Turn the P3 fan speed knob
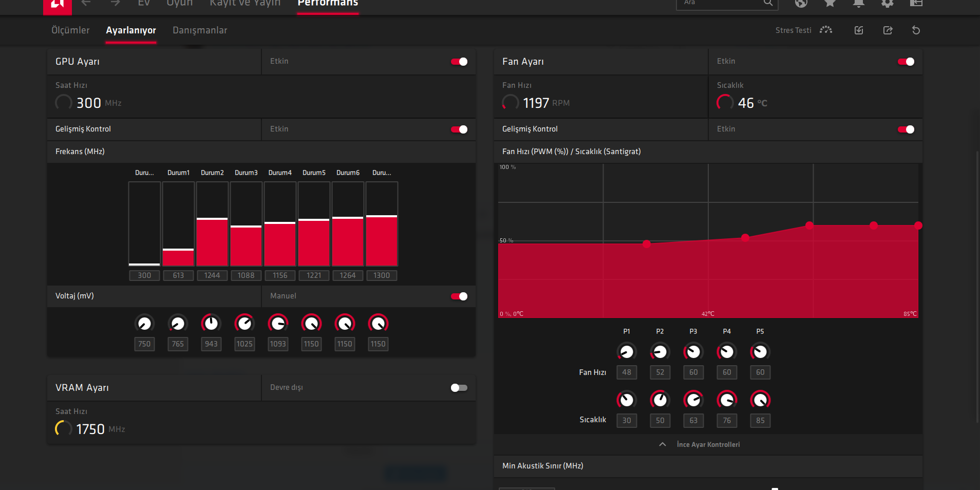Screen dimensions: 980x490 (693, 352)
